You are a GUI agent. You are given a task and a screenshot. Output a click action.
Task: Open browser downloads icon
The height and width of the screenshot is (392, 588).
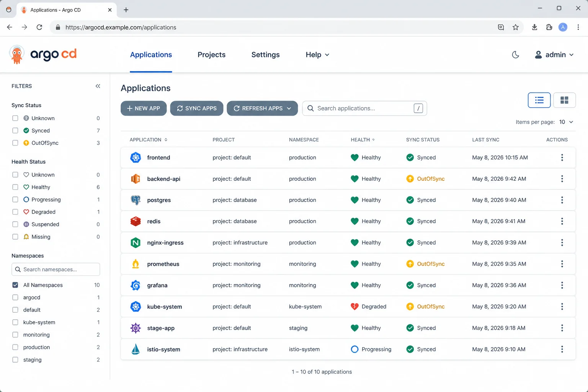click(x=534, y=27)
